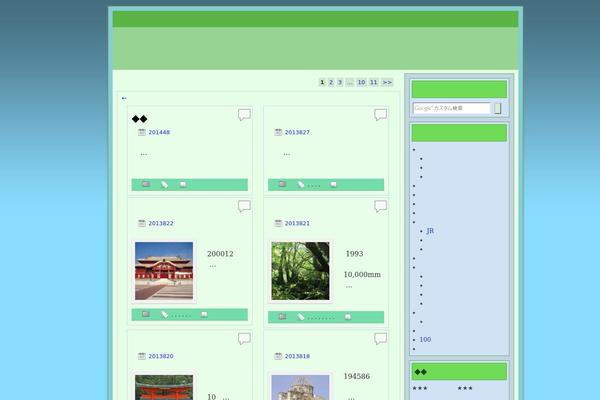Focus the Google custom search field
Viewport: 600px width, 400px height.
pyautogui.click(x=452, y=108)
